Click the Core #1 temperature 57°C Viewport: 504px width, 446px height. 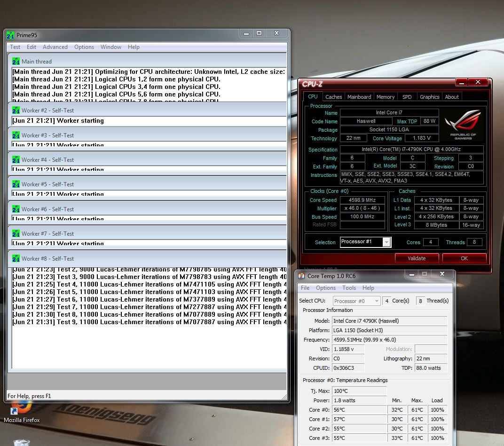click(x=359, y=419)
